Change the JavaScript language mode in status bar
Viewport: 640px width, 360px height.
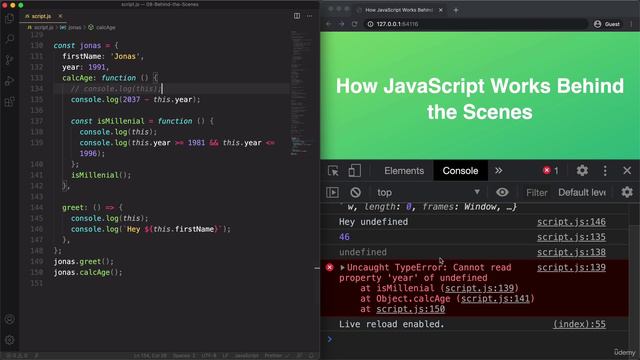247,356
